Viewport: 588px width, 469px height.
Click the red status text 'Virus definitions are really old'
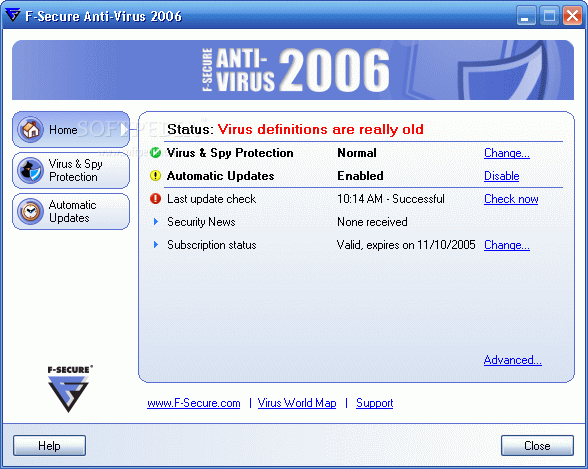tap(321, 129)
